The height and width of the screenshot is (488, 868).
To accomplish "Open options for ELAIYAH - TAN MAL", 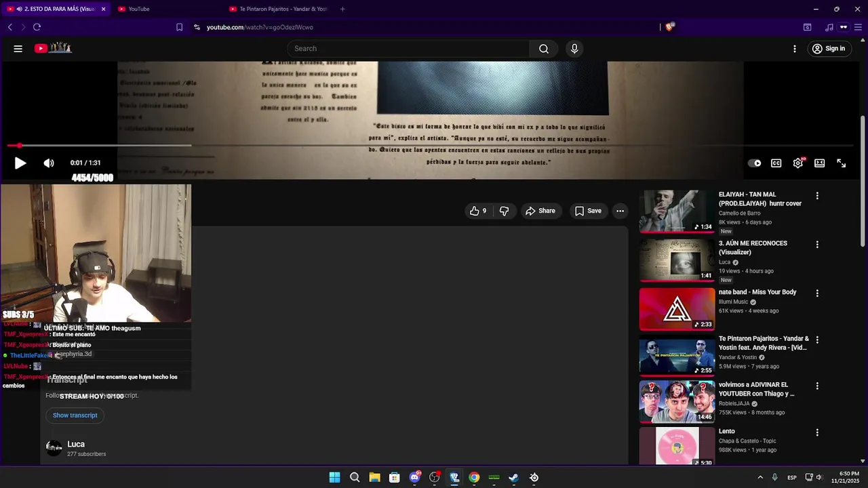I will click(x=817, y=196).
